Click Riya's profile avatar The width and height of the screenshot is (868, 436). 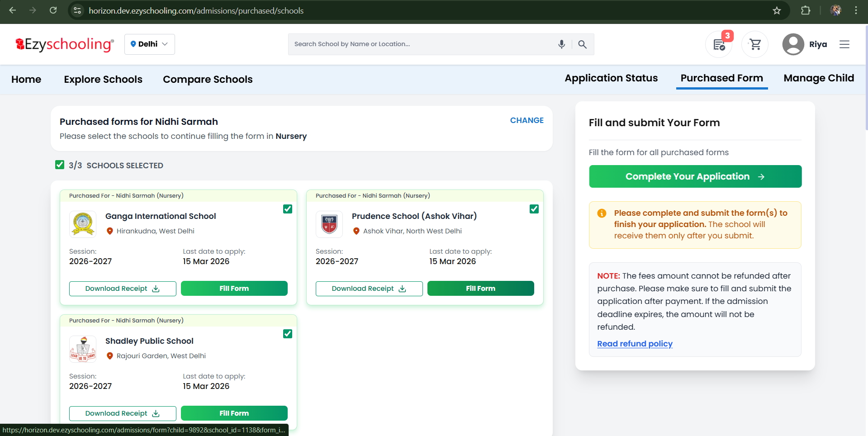coord(793,44)
